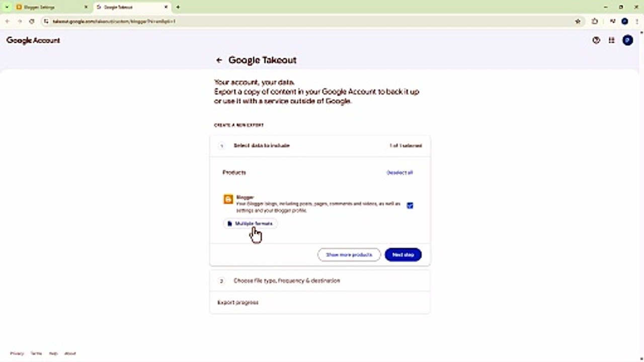Click Deselect all link

tap(399, 172)
